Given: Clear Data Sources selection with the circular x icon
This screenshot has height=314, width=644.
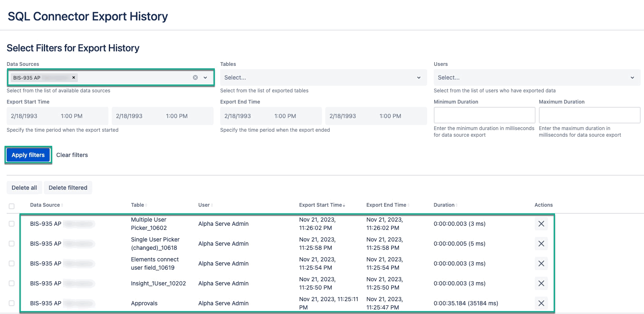Looking at the screenshot, I should point(195,77).
